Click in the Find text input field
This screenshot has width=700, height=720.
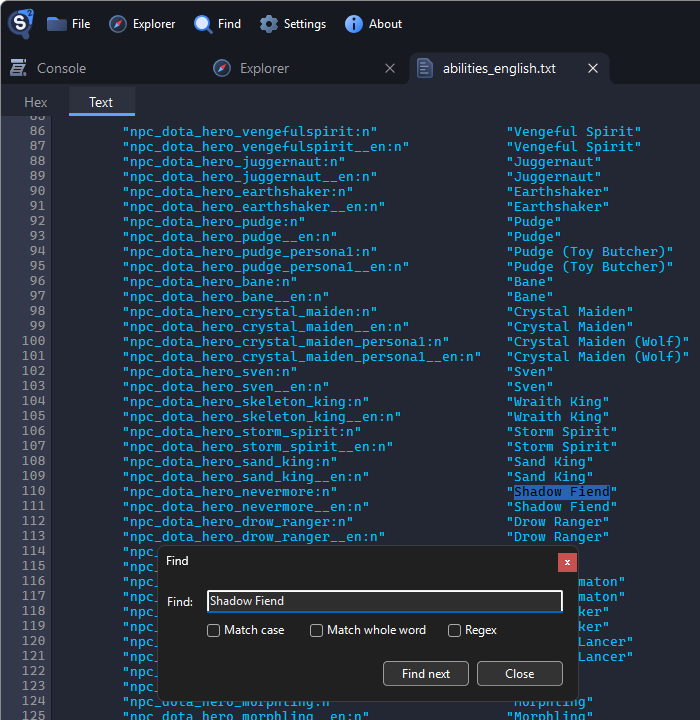[x=385, y=601]
